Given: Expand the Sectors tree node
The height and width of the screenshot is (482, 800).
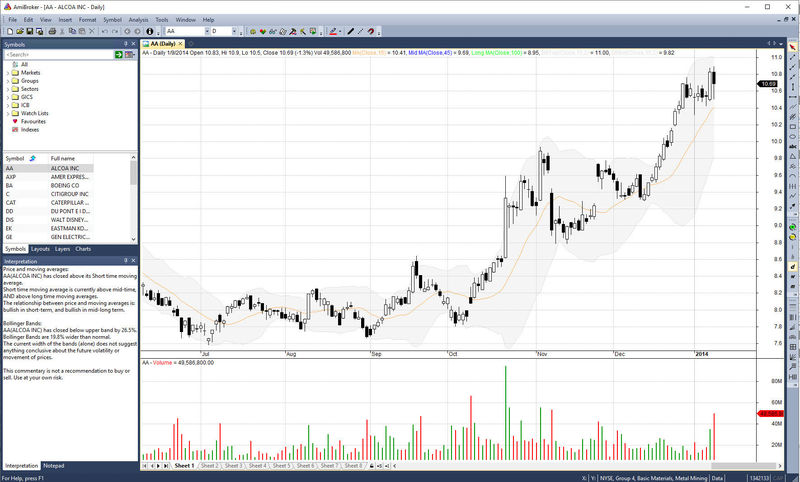Looking at the screenshot, I should 7,89.
